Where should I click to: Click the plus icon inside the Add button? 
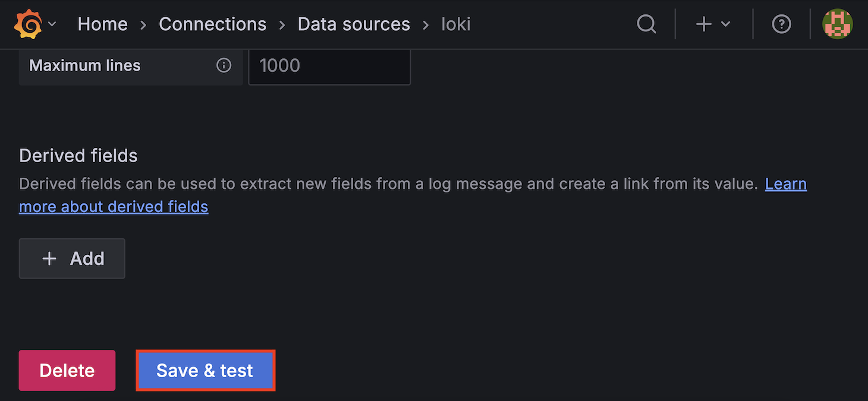49,258
